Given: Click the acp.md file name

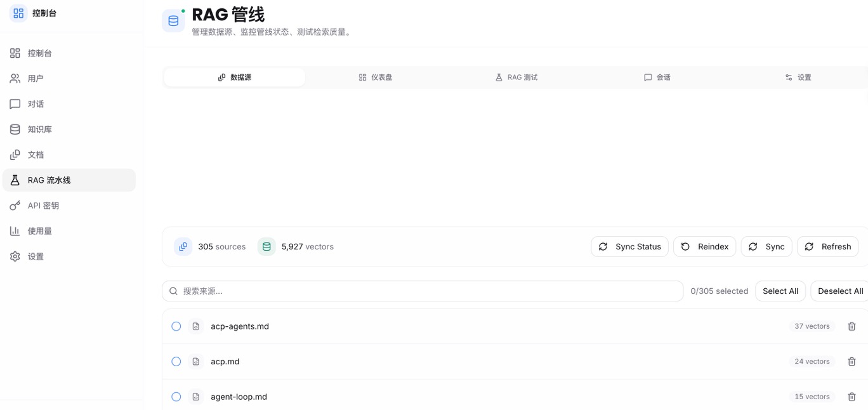Looking at the screenshot, I should (225, 362).
